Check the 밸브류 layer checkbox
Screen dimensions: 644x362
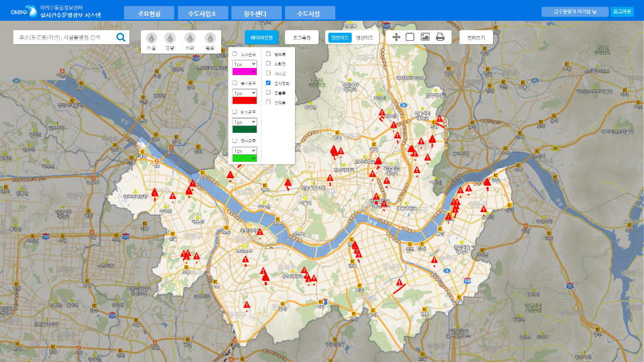pos(268,54)
